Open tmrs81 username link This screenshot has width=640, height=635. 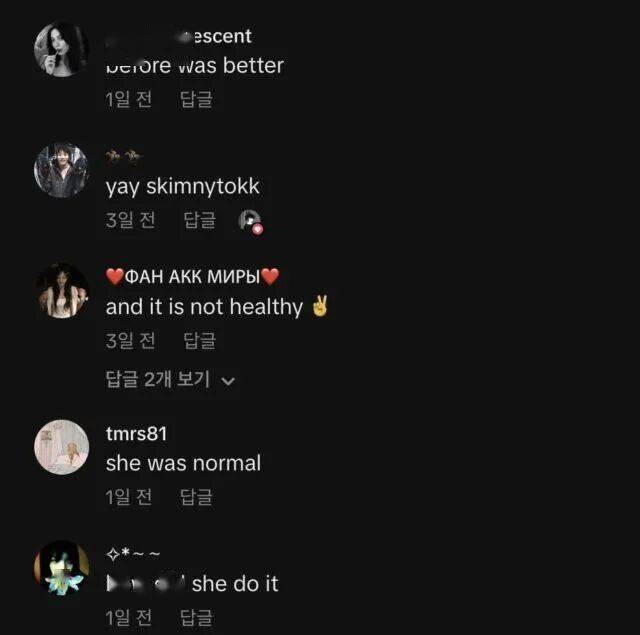point(136,433)
